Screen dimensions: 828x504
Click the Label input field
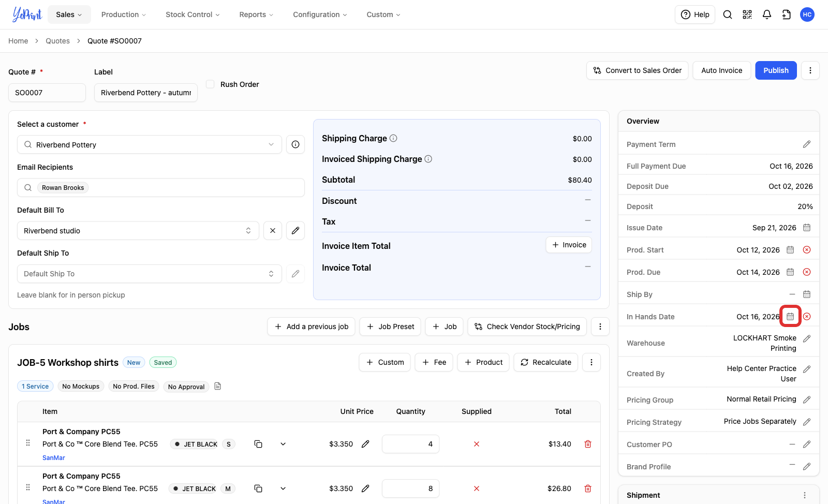tap(146, 93)
